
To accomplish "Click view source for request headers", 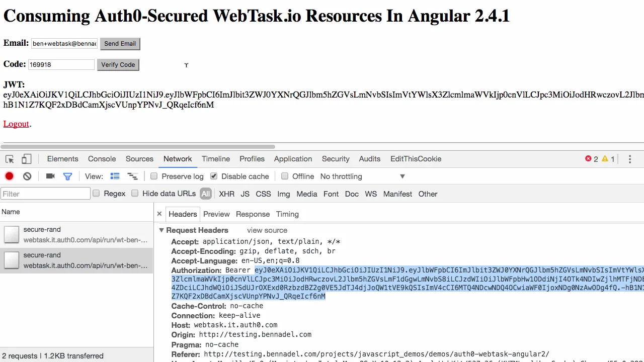I will [267, 230].
